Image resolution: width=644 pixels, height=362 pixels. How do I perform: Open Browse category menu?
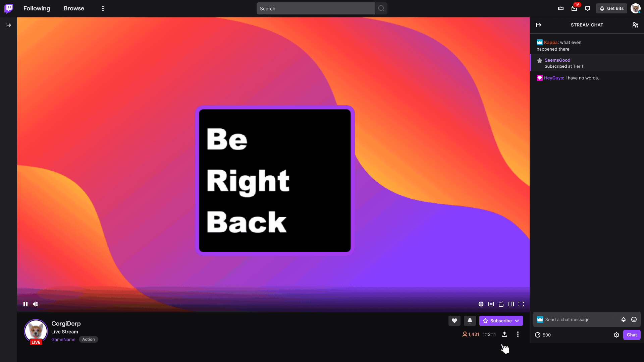74,8
